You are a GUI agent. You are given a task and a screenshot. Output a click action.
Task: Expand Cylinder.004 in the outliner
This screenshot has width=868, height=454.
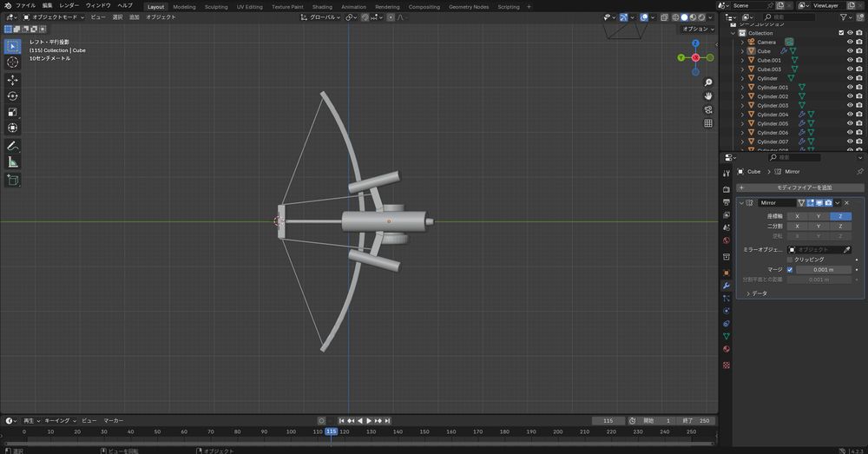[742, 115]
